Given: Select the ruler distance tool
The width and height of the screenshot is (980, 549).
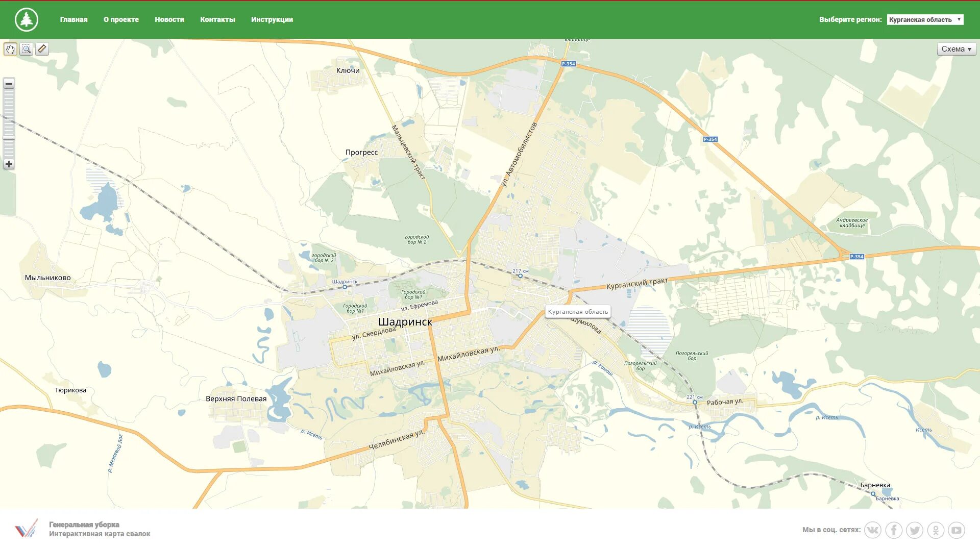Looking at the screenshot, I should point(42,49).
